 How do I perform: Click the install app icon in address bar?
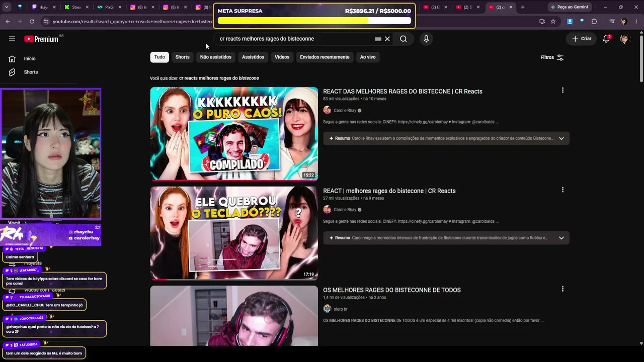[x=542, y=22]
